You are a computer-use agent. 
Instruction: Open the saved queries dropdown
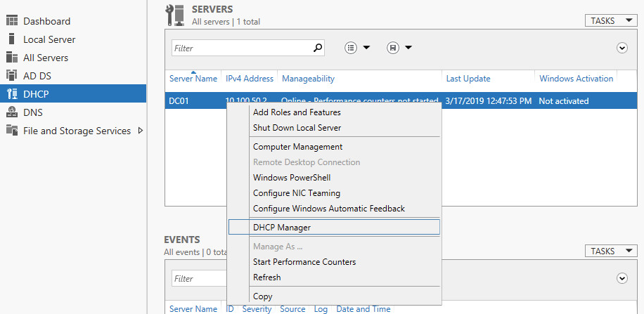[x=399, y=48]
